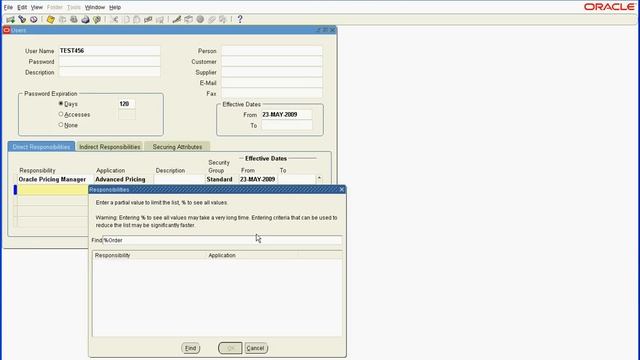The height and width of the screenshot is (360, 640).
Task: Click the Show Navigator toolbar icon
Action: 33,19
